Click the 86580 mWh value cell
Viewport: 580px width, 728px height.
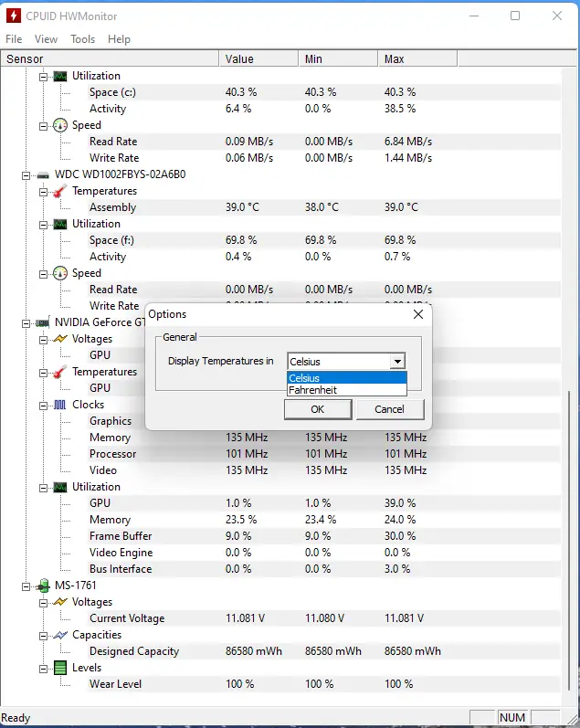[x=254, y=651]
